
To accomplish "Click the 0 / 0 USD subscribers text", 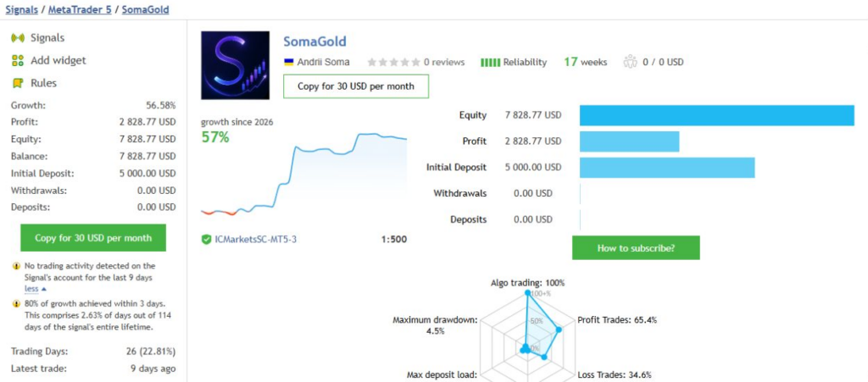I will [x=663, y=62].
